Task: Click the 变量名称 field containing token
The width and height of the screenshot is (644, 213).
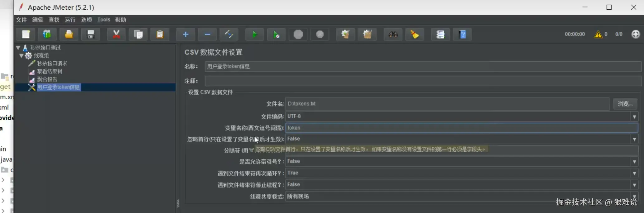Action: point(462,128)
